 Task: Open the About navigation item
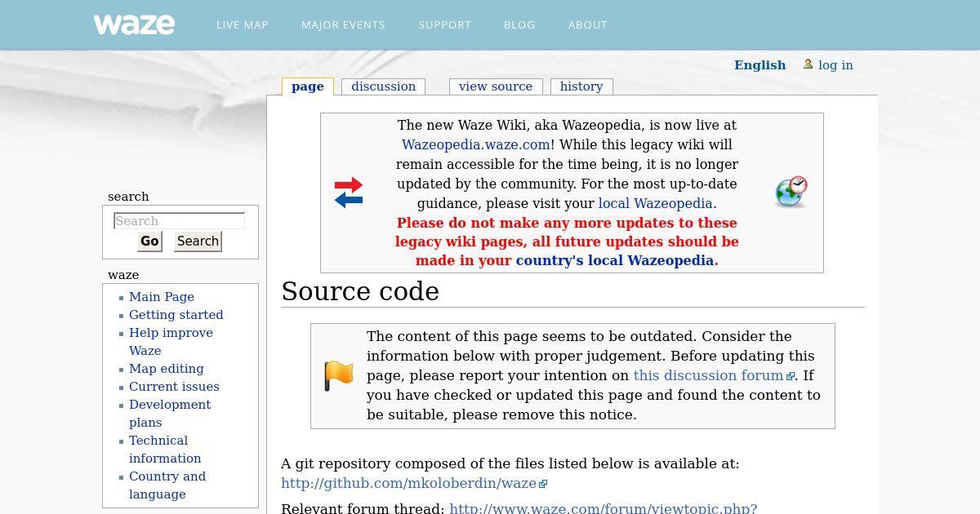point(588,24)
